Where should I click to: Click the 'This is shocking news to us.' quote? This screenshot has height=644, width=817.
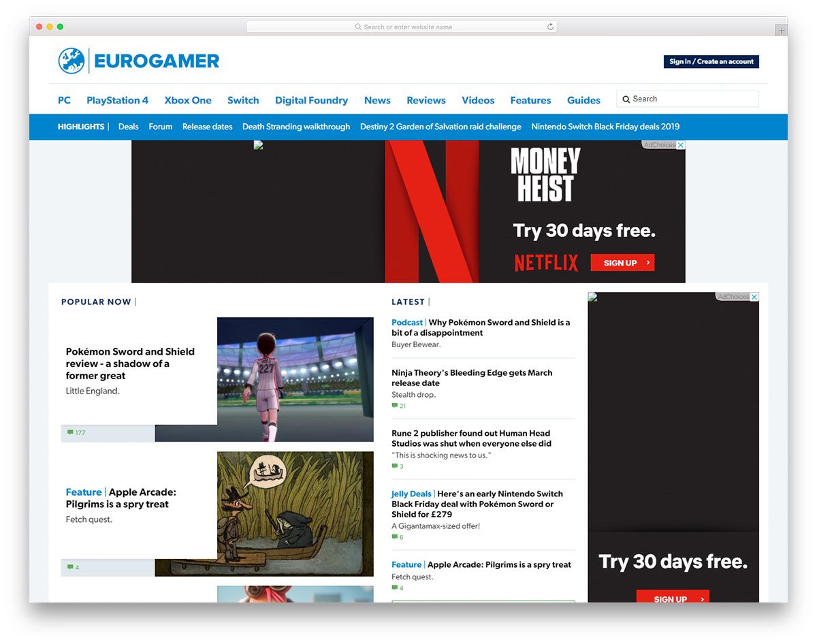(441, 455)
